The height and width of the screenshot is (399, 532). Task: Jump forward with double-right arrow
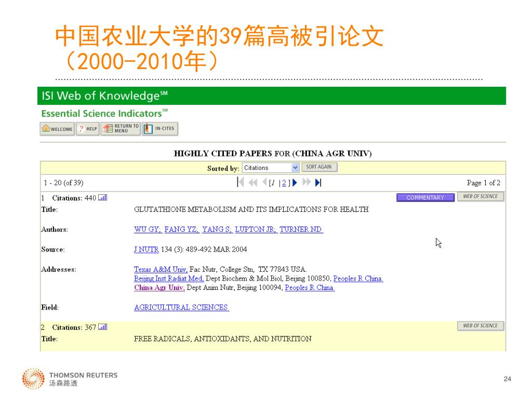[x=307, y=182]
